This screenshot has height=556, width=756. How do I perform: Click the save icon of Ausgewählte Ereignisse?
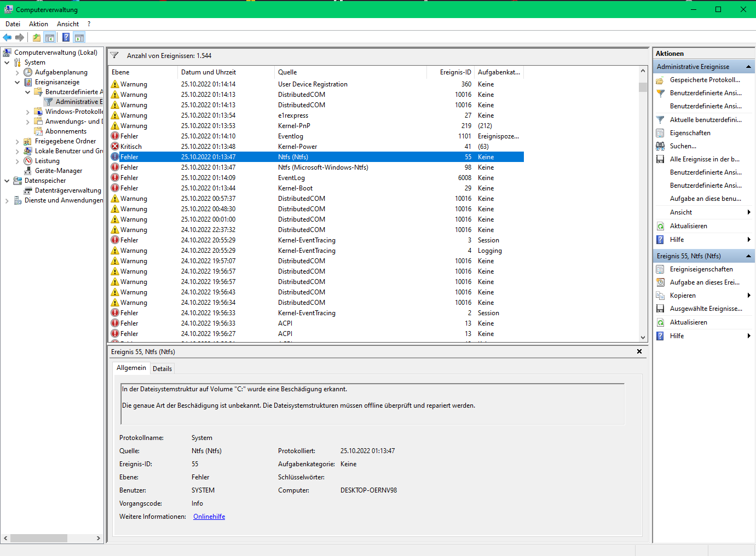[x=660, y=309]
